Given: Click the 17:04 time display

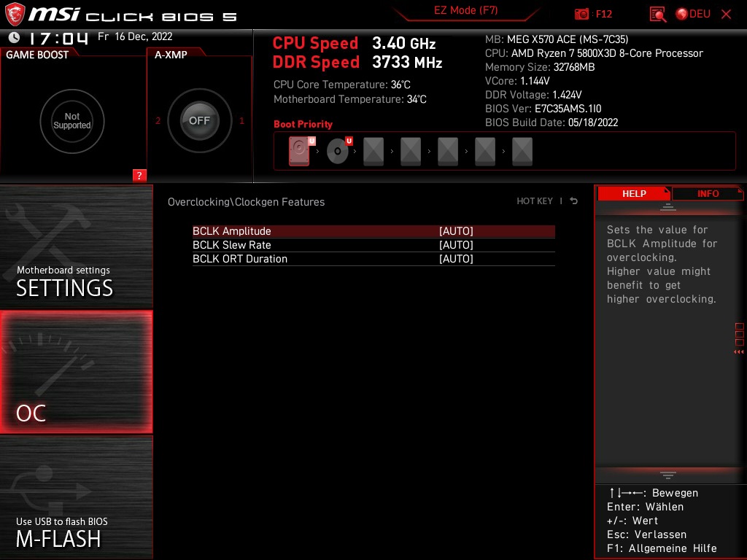Looking at the screenshot, I should pyautogui.click(x=58, y=38).
